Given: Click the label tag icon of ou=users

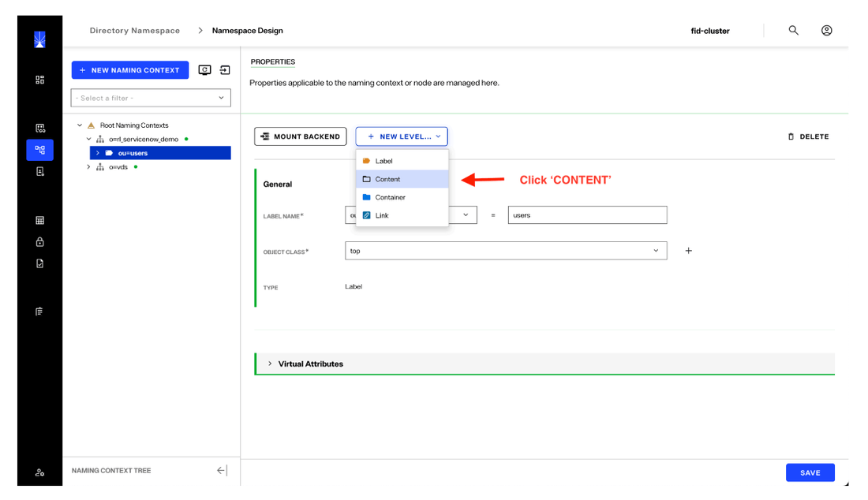Looking at the screenshot, I should point(109,153).
